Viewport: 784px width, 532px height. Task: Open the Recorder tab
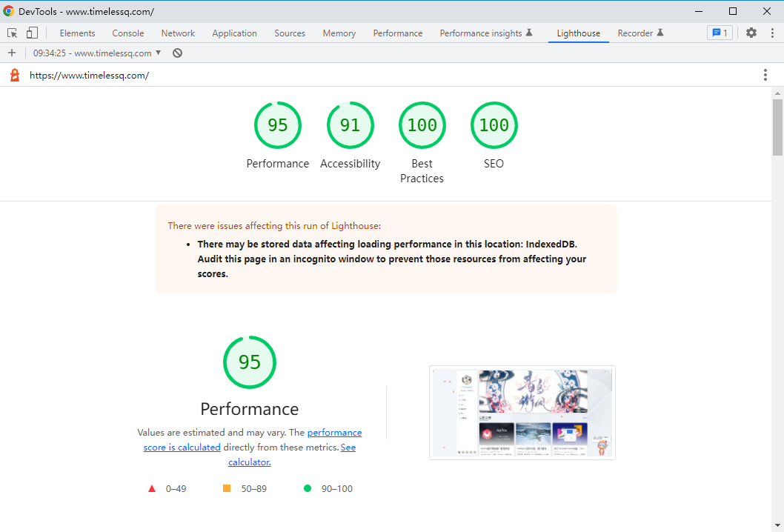tap(640, 33)
